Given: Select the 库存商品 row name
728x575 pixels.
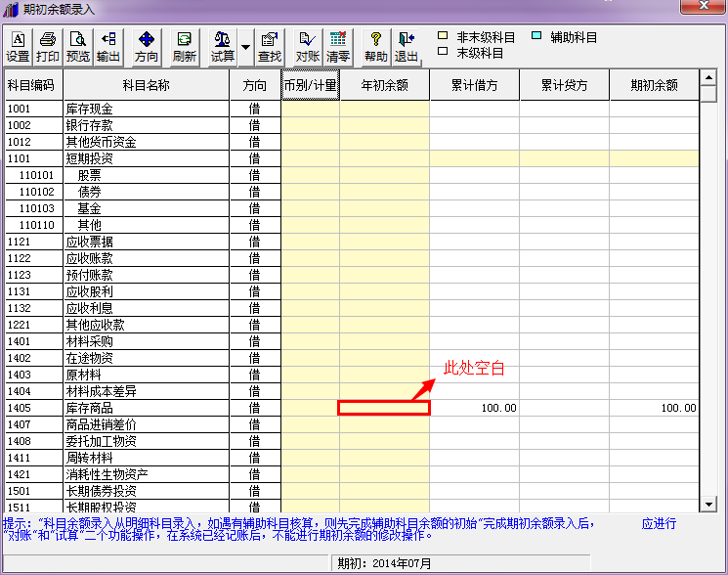Looking at the screenshot, I should tap(147, 408).
